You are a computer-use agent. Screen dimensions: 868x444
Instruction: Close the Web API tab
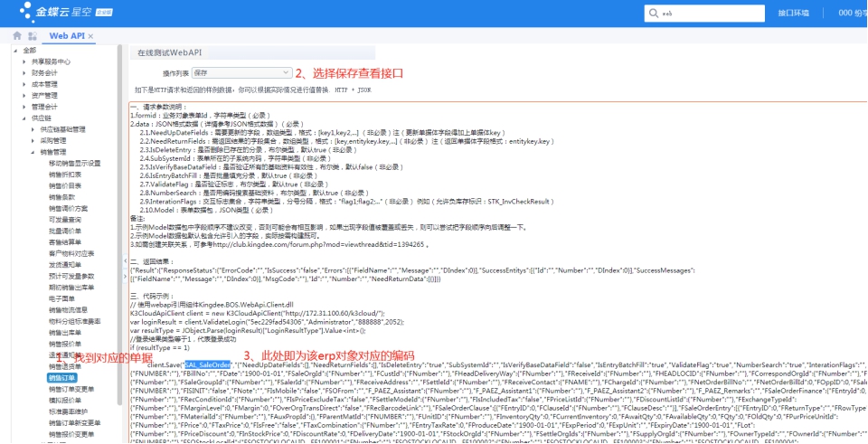[x=91, y=36]
